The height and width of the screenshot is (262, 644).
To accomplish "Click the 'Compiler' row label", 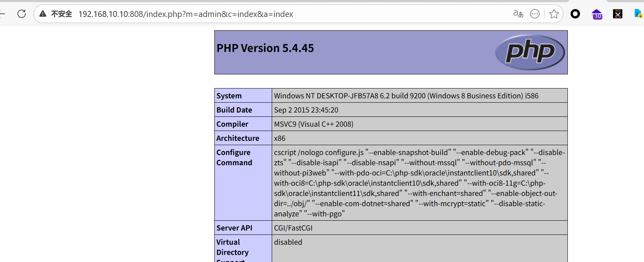I will (x=232, y=124).
